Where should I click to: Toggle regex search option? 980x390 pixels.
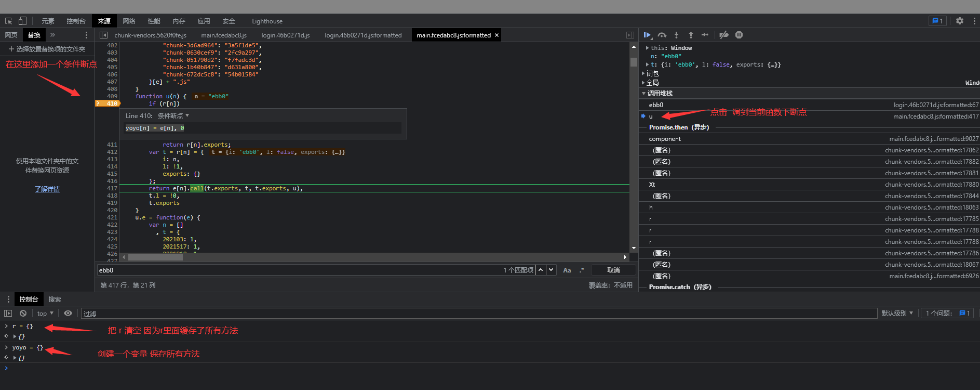point(582,270)
